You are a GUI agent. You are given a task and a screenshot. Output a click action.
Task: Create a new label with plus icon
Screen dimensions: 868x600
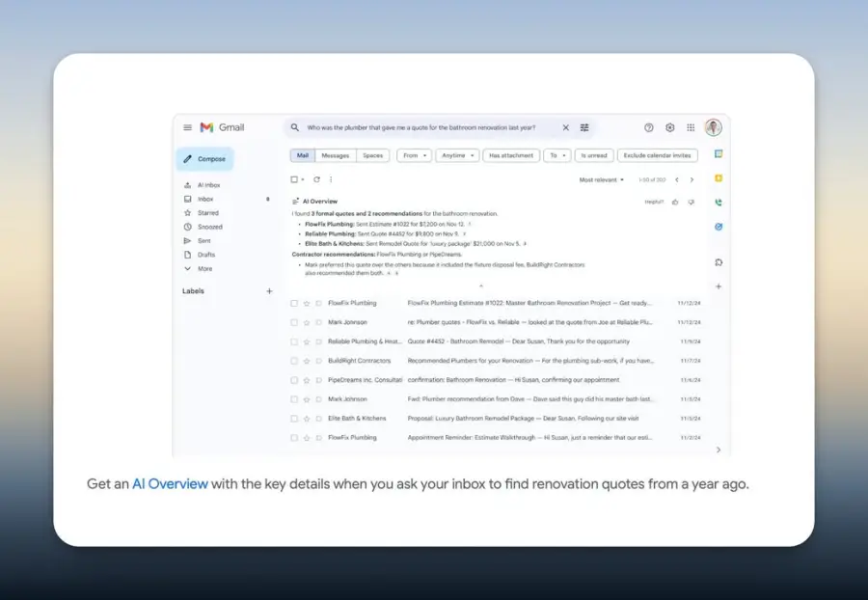[x=270, y=291]
